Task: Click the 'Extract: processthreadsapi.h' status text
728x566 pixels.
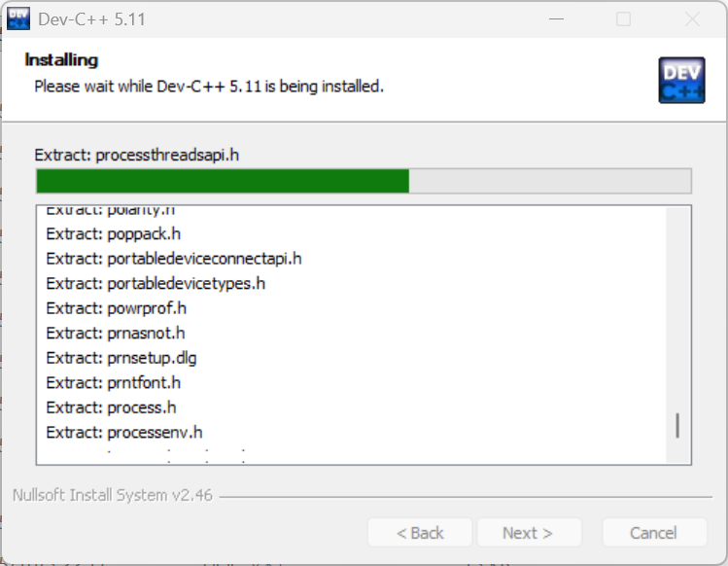Action: point(136,155)
